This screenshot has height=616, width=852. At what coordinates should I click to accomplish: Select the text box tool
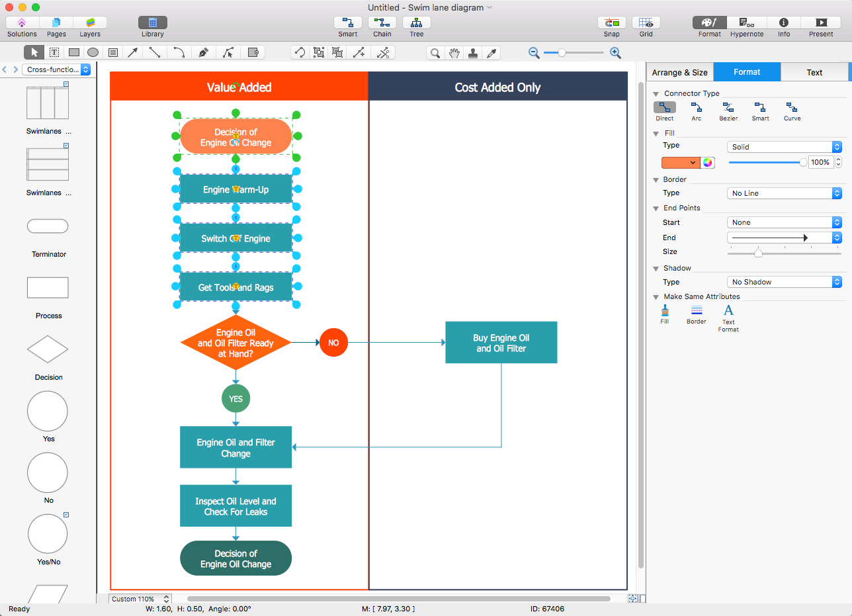[54, 52]
